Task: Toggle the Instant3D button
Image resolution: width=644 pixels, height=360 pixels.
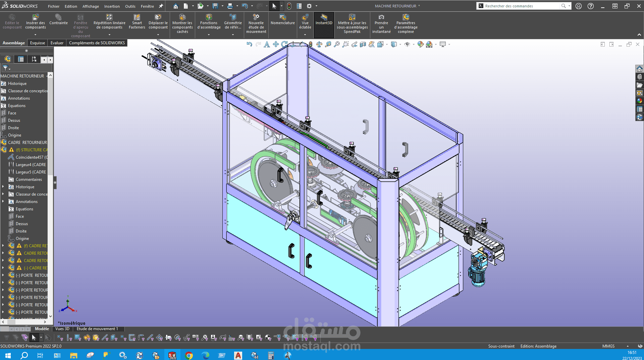Action: [324, 24]
